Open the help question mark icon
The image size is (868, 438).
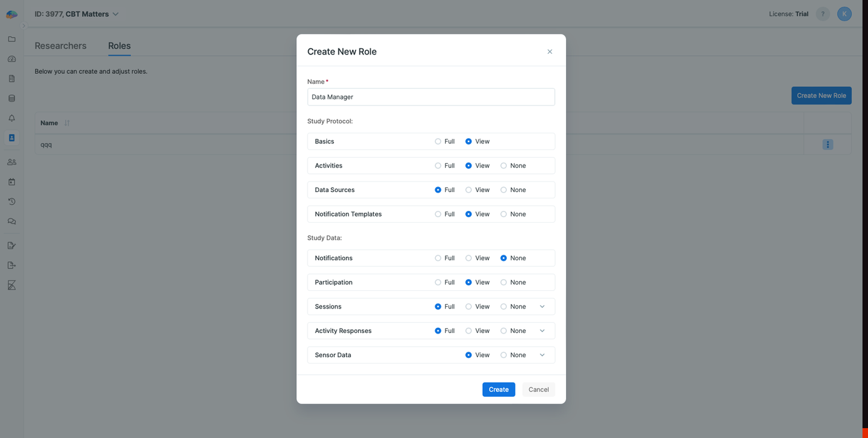[x=822, y=13]
